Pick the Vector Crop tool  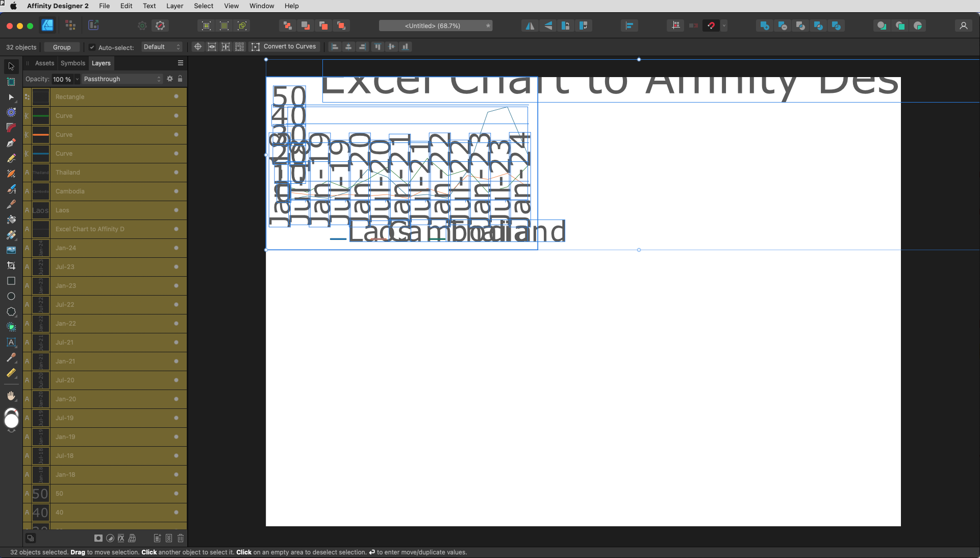point(11,265)
